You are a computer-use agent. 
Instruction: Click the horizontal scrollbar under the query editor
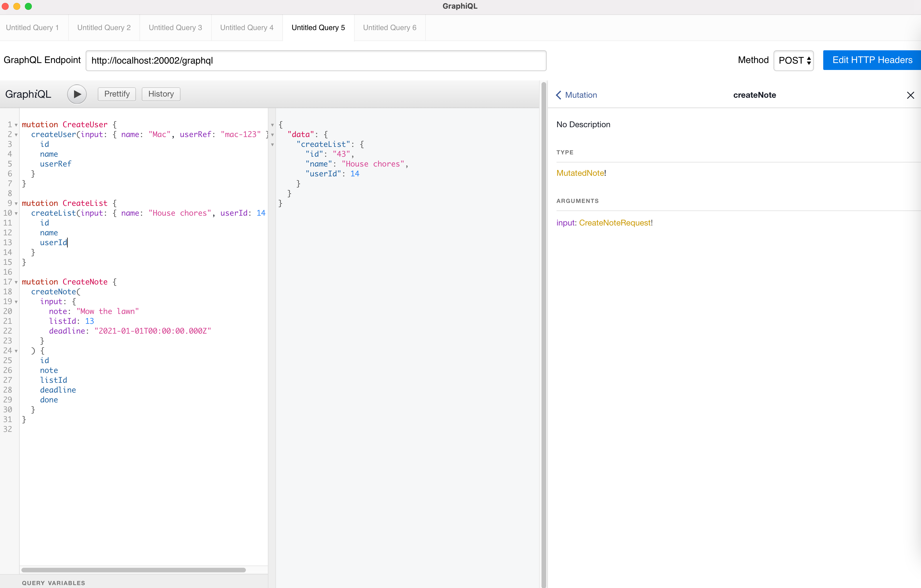(133, 570)
